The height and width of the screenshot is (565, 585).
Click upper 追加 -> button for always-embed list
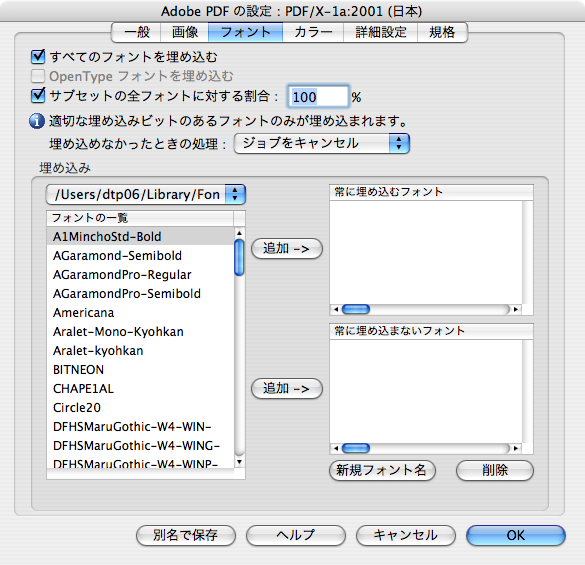[287, 249]
